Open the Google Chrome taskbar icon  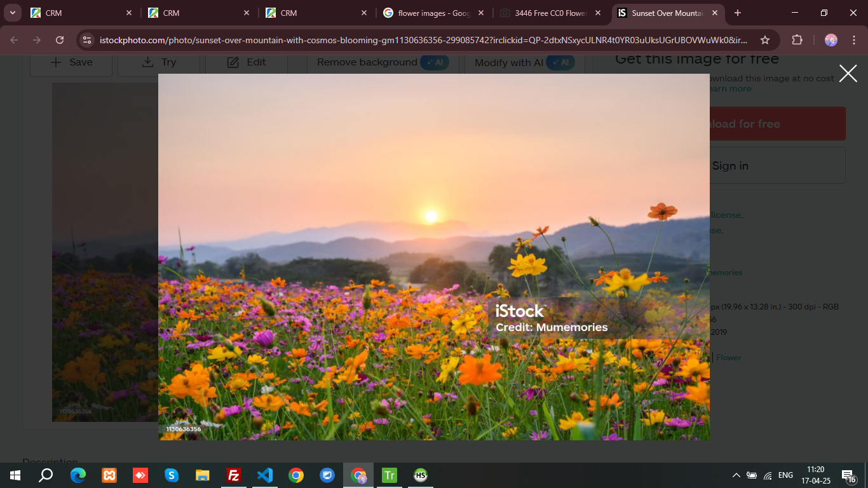tap(296, 475)
